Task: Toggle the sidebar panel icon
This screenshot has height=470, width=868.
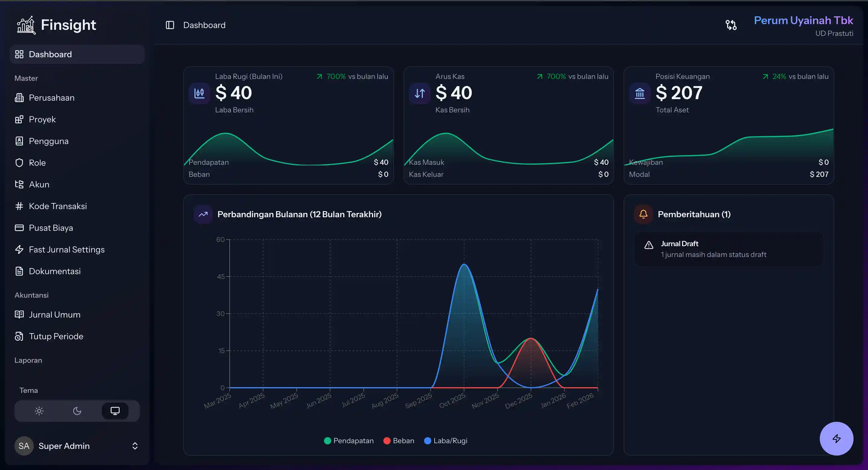Action: (170, 25)
